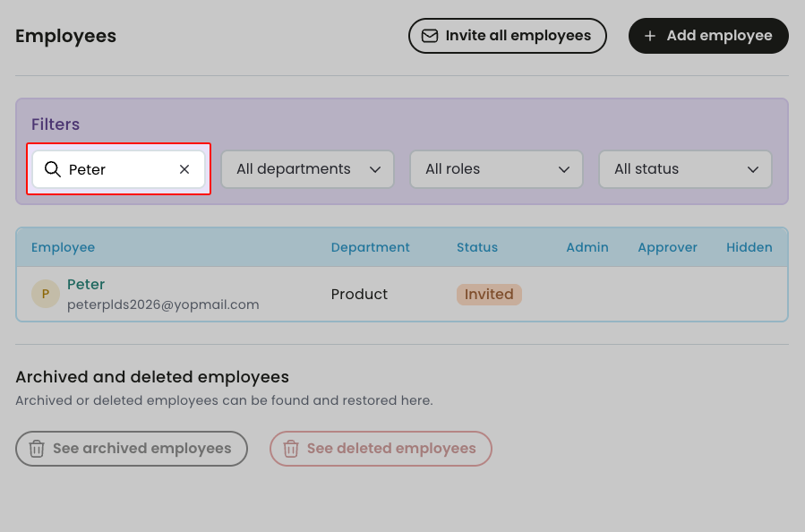Select Peter's circular avatar initial
This screenshot has width=805, height=532.
pyautogui.click(x=45, y=293)
